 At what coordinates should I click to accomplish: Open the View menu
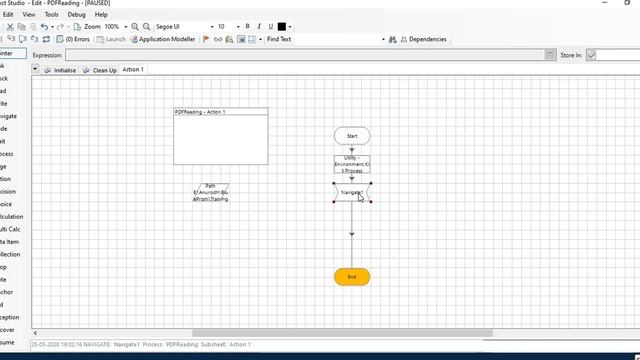point(29,14)
